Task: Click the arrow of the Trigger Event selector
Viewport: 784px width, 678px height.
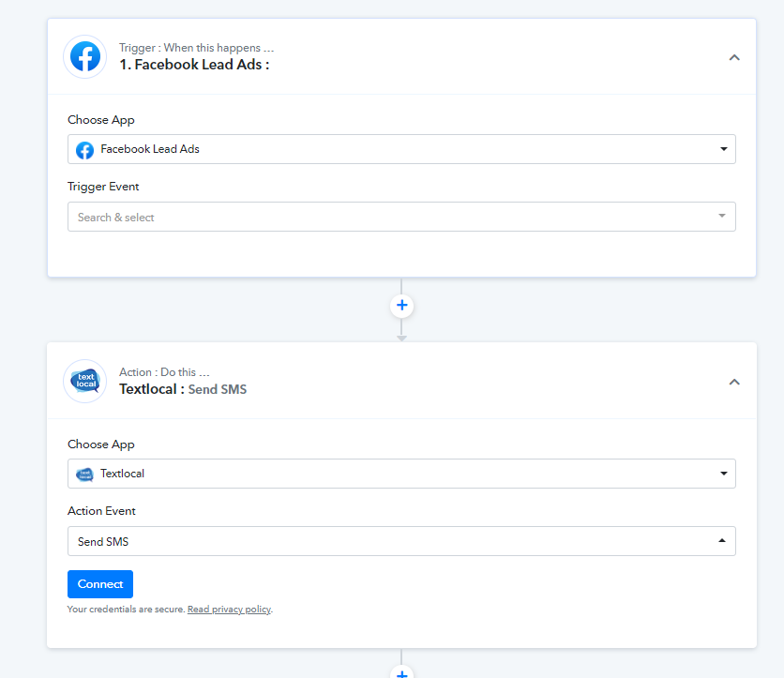Action: click(722, 216)
